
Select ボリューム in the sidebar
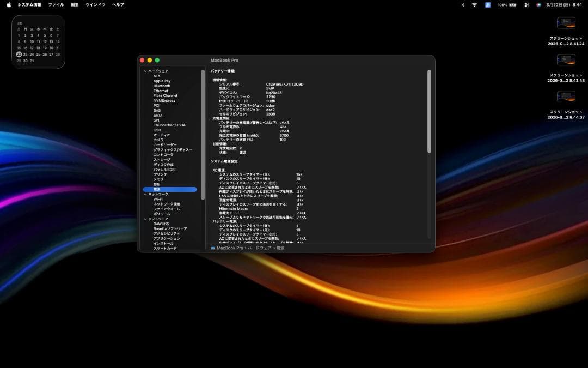pyautogui.click(x=162, y=214)
